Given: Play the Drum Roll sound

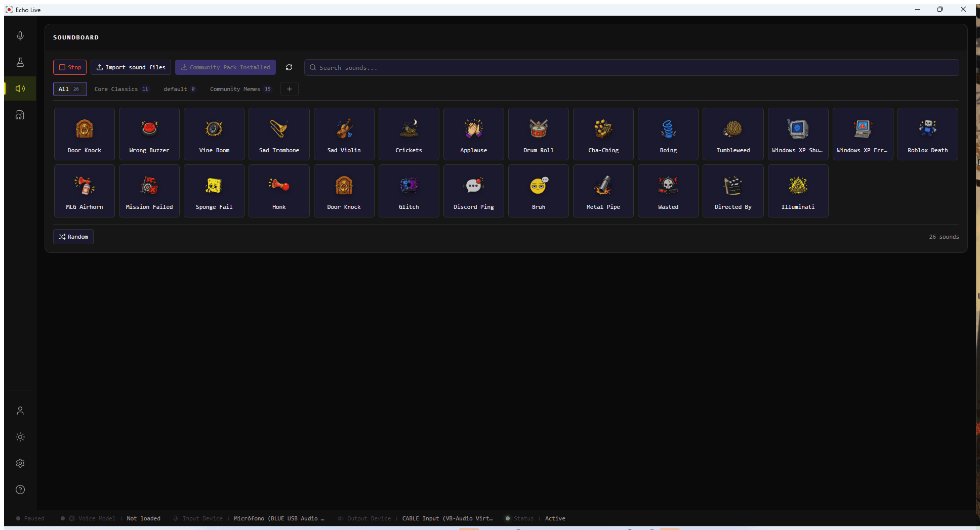Looking at the screenshot, I should pos(539,134).
